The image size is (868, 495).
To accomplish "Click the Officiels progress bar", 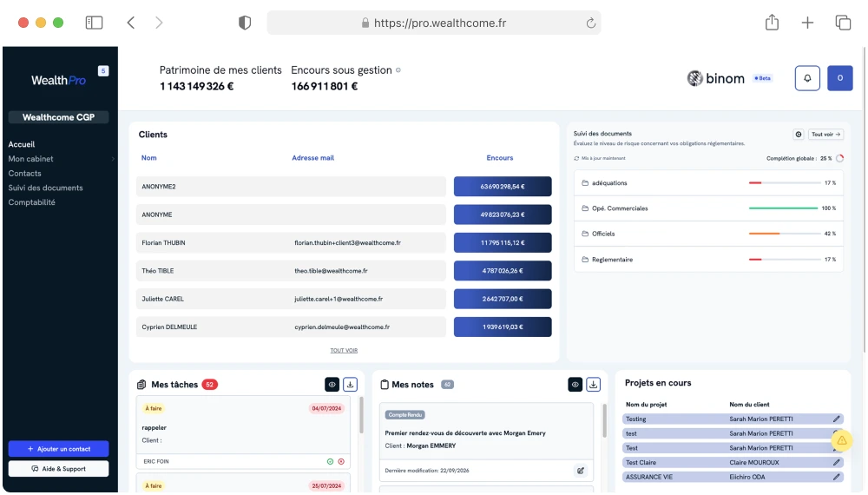I will (784, 234).
